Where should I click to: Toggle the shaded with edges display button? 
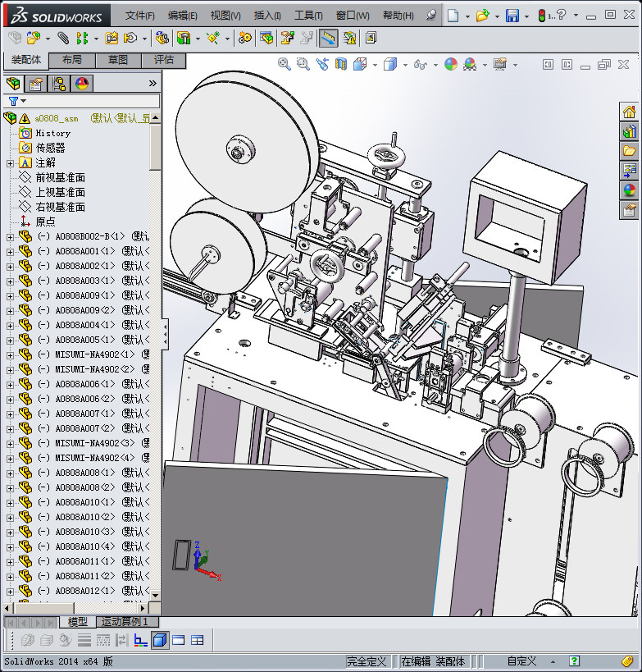(x=160, y=640)
